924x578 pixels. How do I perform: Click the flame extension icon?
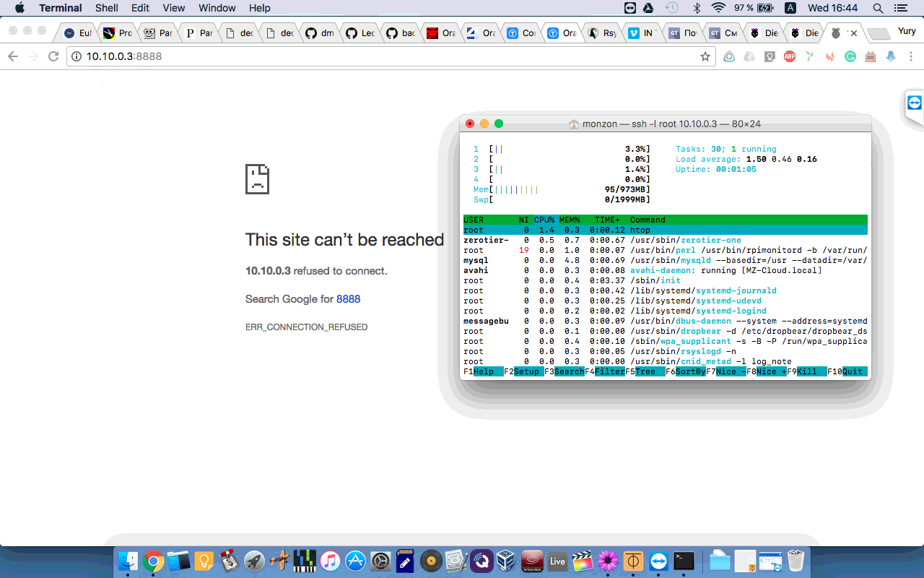[830, 56]
